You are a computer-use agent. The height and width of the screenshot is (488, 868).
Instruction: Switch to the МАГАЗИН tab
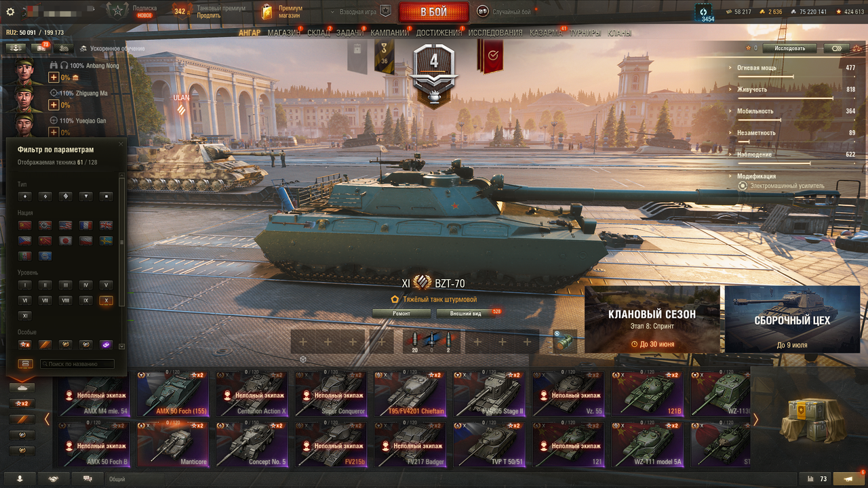pos(284,33)
